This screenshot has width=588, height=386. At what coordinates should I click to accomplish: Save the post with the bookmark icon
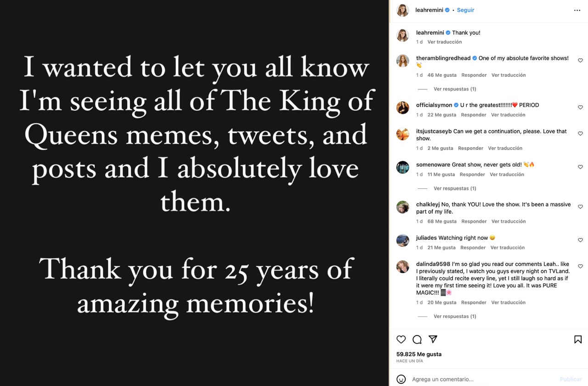(578, 340)
